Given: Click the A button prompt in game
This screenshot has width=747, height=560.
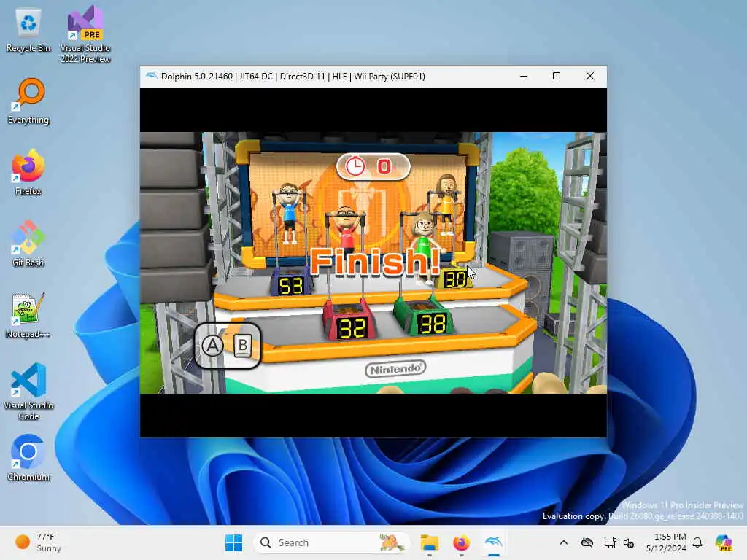Looking at the screenshot, I should pyautogui.click(x=212, y=346).
